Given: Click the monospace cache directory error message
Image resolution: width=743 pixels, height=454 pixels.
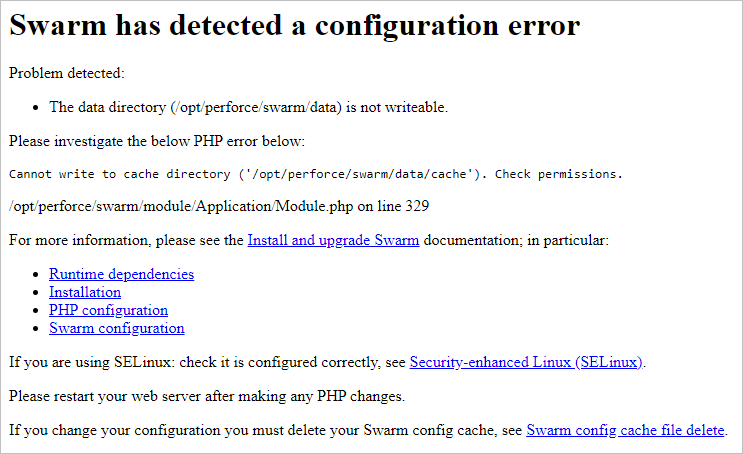Looking at the screenshot, I should point(315,174).
